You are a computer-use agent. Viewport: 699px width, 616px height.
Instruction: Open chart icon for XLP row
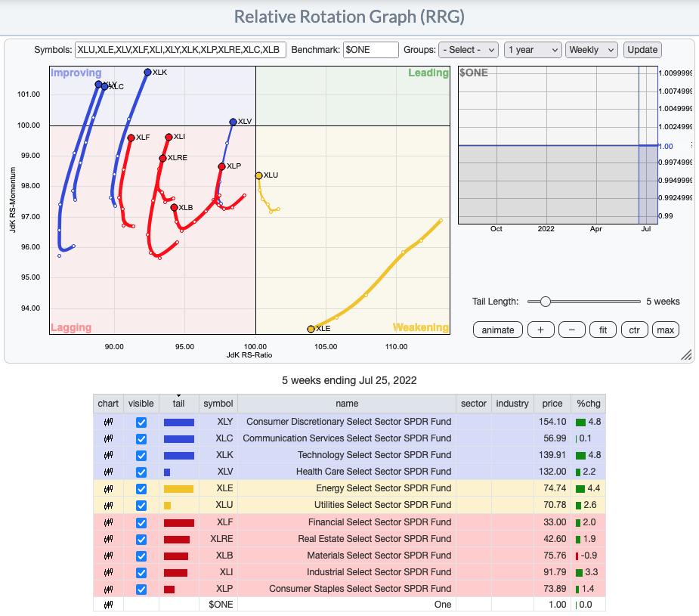(108, 590)
